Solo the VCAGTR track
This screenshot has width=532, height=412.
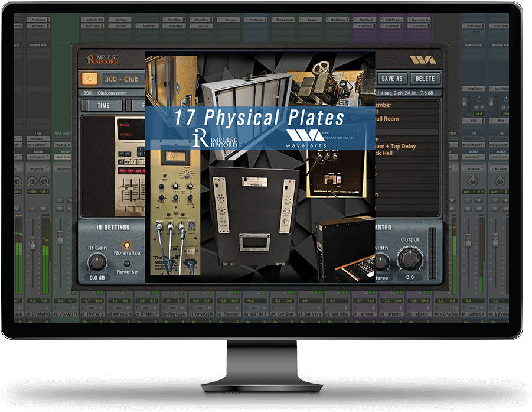[60, 208]
